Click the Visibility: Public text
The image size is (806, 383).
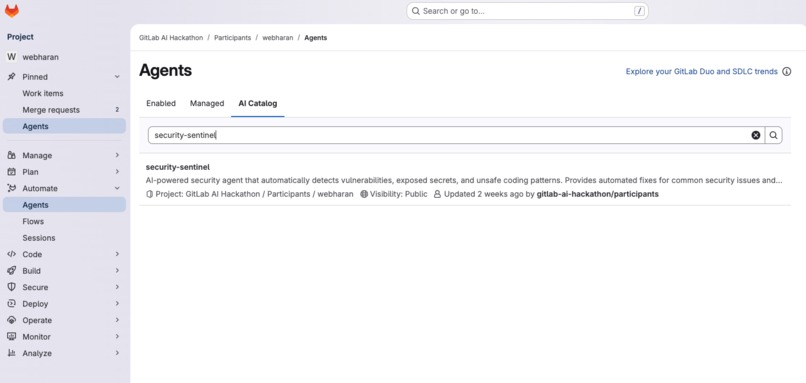398,194
